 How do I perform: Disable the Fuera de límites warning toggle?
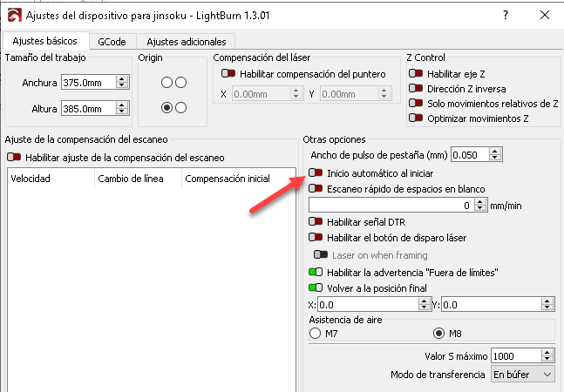point(316,272)
